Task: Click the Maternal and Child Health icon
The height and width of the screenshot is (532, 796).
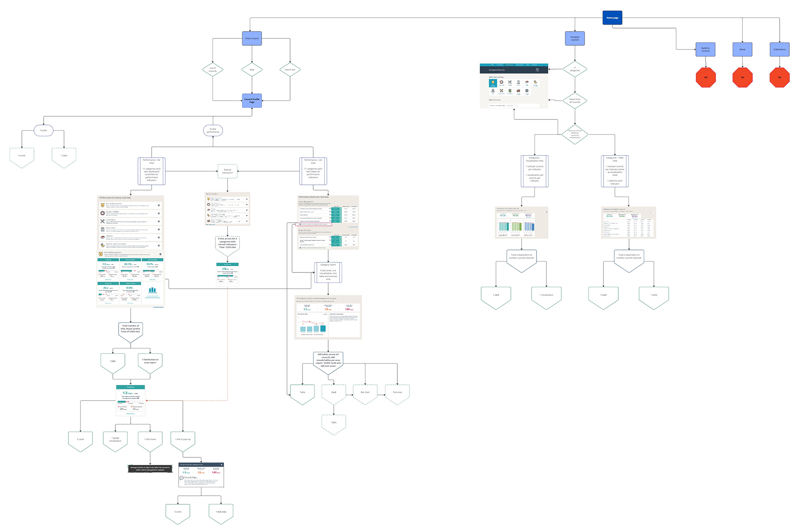Action: tap(102, 245)
